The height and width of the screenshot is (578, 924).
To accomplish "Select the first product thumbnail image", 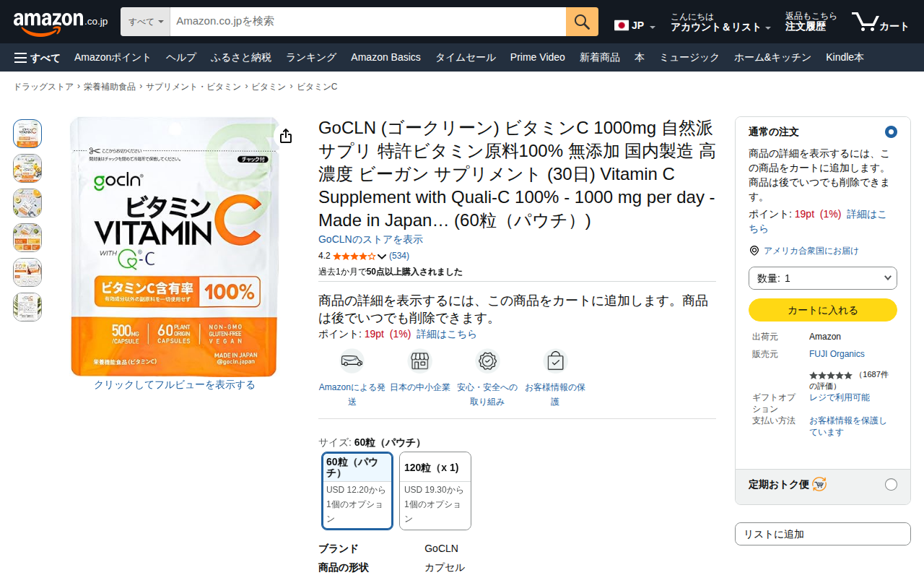I will pos(27,134).
